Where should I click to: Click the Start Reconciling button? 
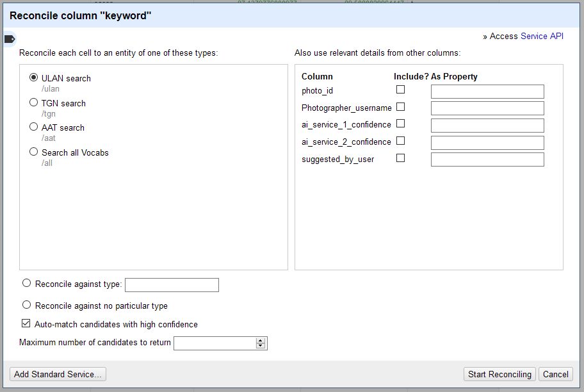pos(499,374)
